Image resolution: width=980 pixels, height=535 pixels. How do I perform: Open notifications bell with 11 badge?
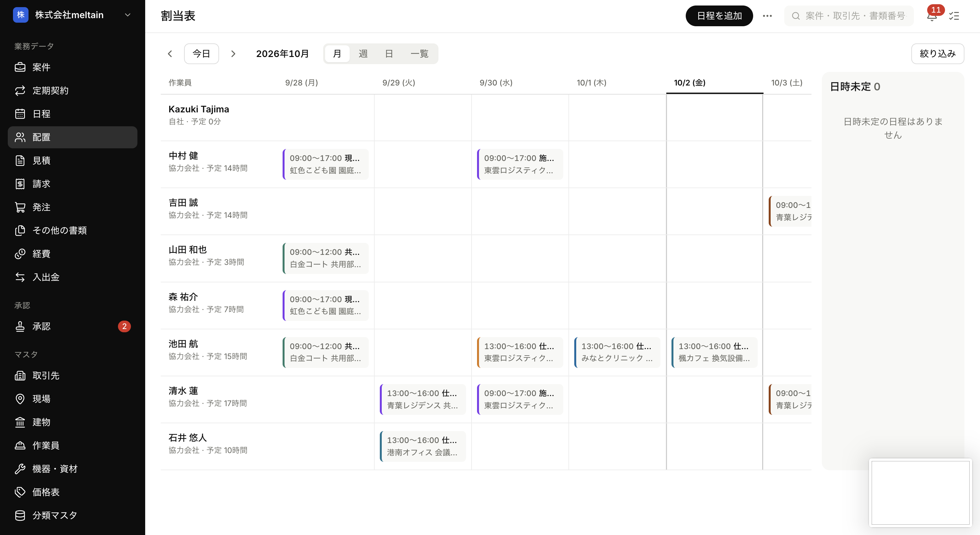click(x=932, y=16)
